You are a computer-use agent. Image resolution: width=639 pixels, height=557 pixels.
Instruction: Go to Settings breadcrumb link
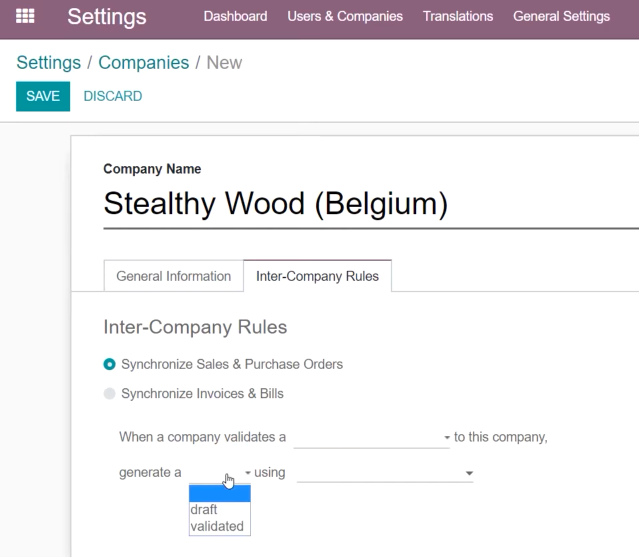click(48, 63)
